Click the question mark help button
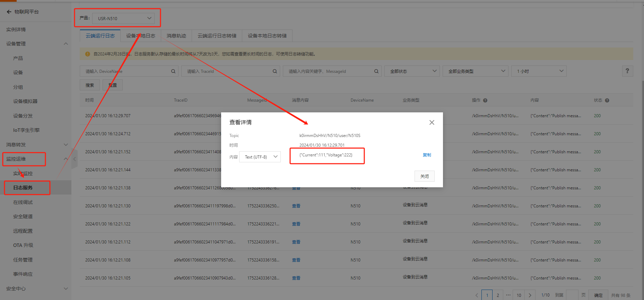 pyautogui.click(x=627, y=71)
